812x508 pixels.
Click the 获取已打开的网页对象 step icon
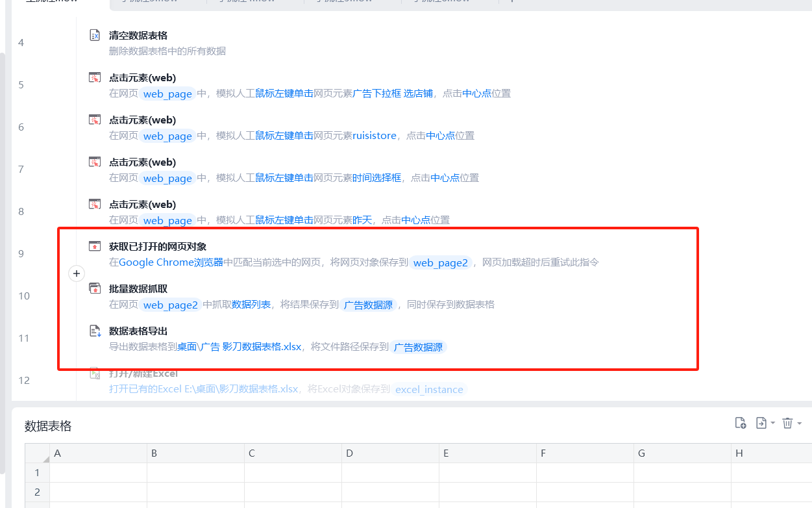95,246
